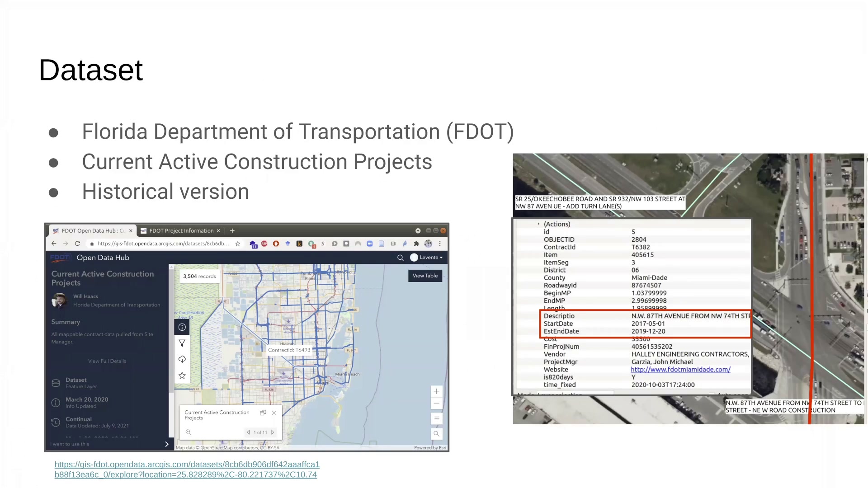
Task: Click the Will Isaacs author name
Action: point(85,296)
